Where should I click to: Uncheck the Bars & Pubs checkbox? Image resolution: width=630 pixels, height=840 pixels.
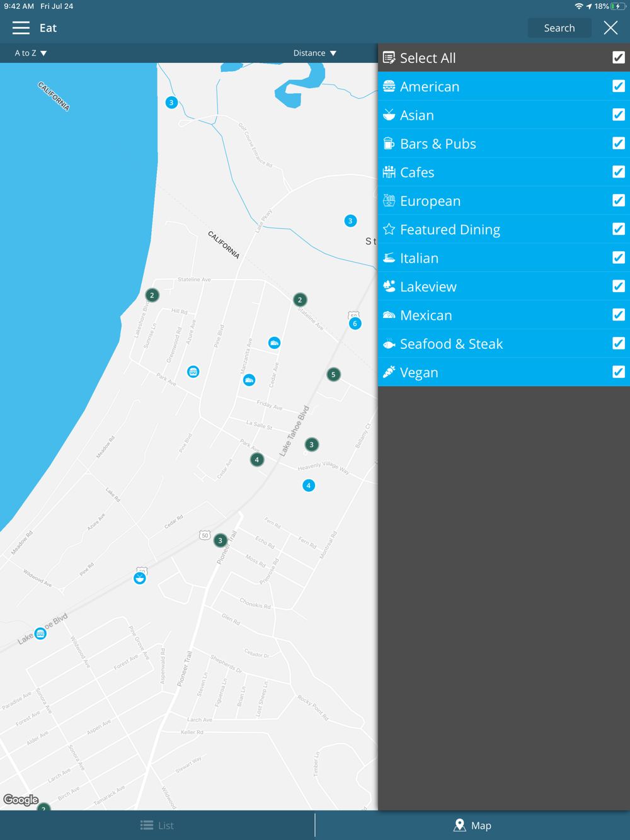[619, 144]
